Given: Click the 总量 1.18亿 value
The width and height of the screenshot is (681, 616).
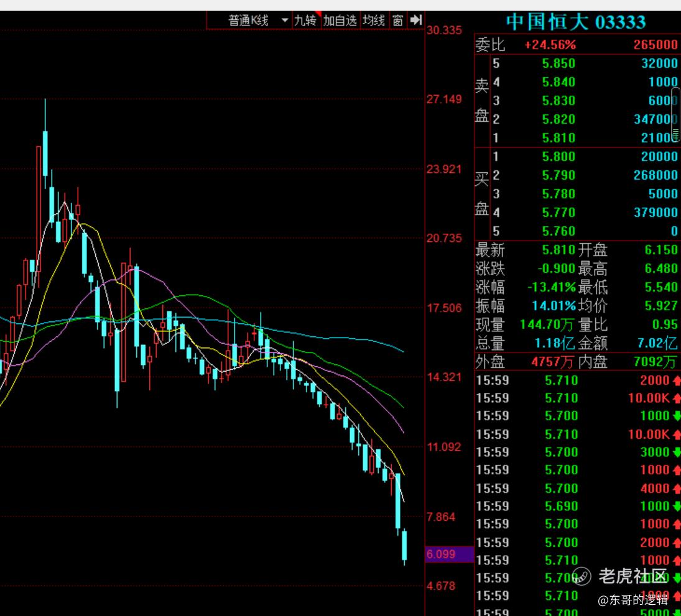Looking at the screenshot, I should (x=555, y=343).
